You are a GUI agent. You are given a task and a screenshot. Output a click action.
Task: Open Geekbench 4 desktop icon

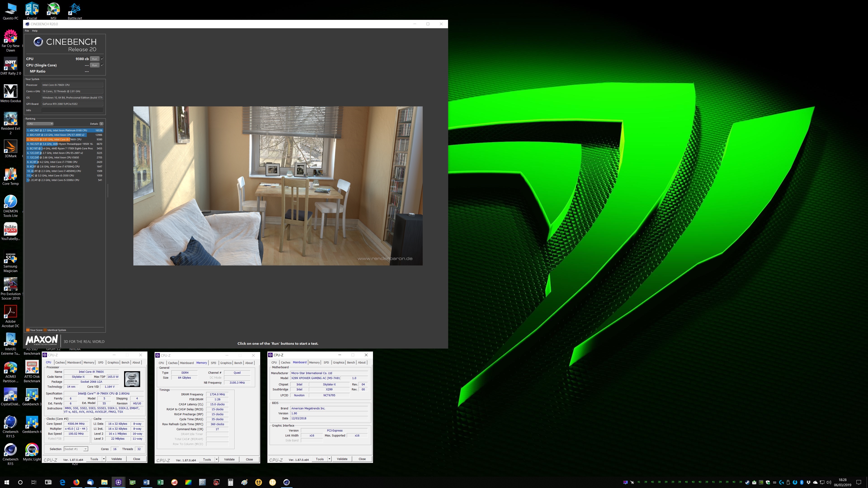tap(32, 424)
